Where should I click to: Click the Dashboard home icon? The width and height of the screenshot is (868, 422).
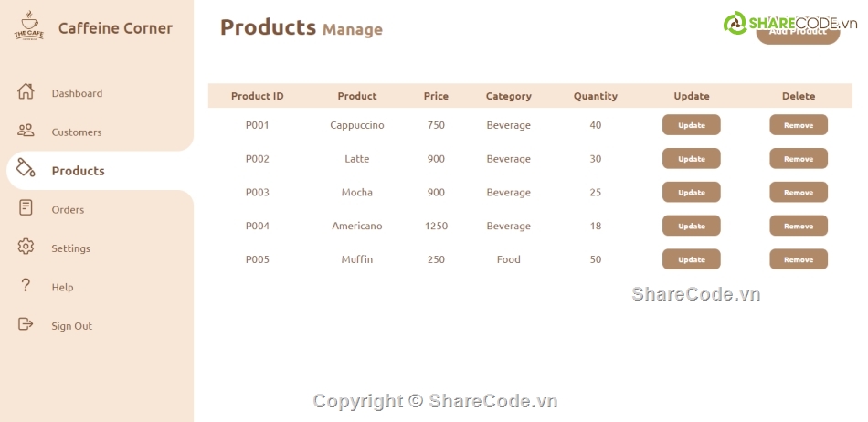tap(26, 91)
